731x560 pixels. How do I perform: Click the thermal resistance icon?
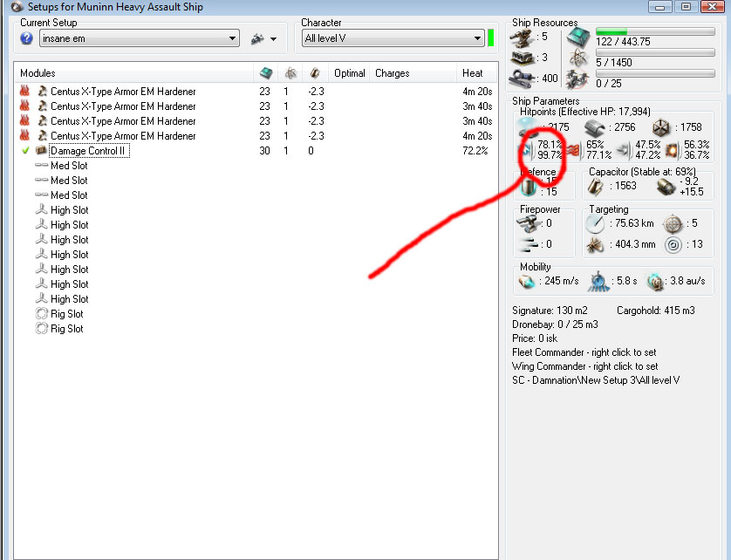click(575, 150)
